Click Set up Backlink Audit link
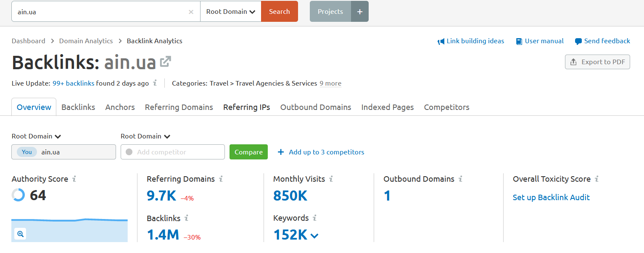The width and height of the screenshot is (644, 253). 551,197
